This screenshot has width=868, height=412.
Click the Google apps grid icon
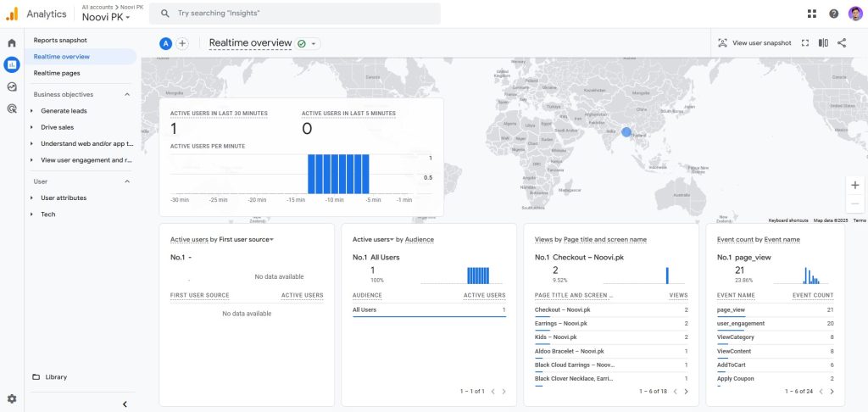[812, 14]
